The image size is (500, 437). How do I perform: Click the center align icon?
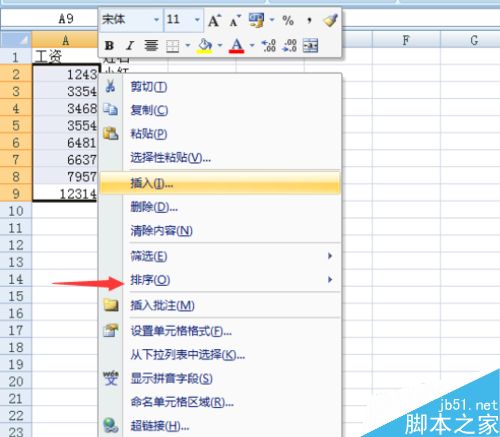click(x=151, y=45)
